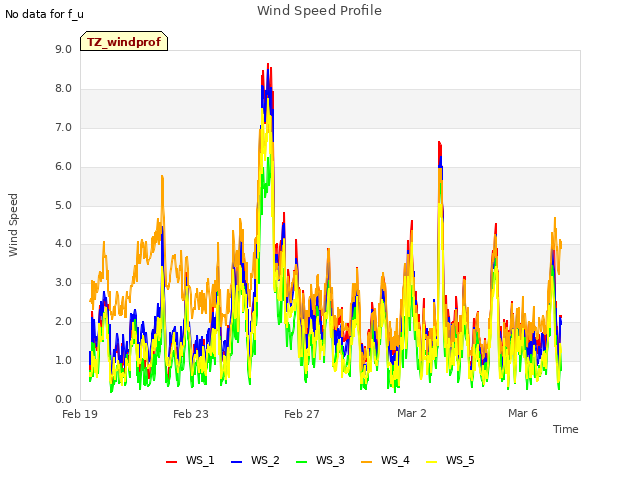
Task: Click the 3.0 y-axis tick label
Action: pos(63,282)
